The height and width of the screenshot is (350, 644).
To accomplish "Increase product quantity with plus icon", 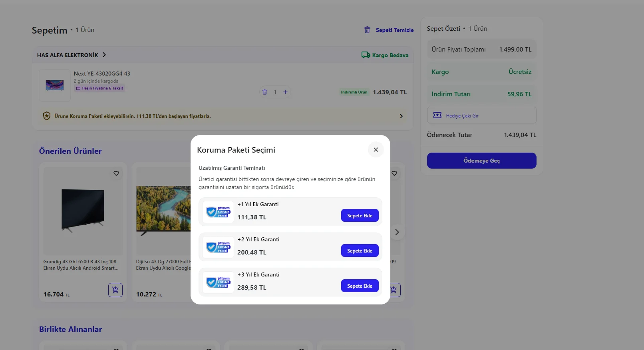I will pyautogui.click(x=285, y=92).
